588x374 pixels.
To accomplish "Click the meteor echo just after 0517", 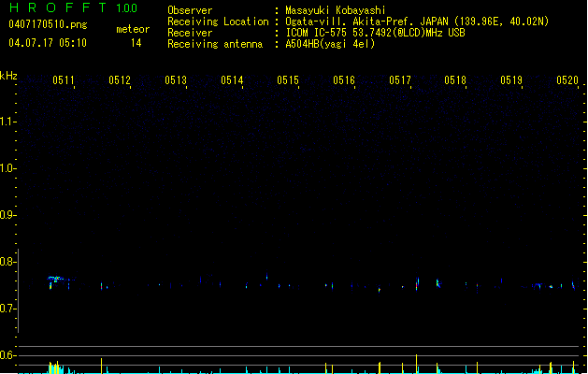I will pyautogui.click(x=417, y=283).
